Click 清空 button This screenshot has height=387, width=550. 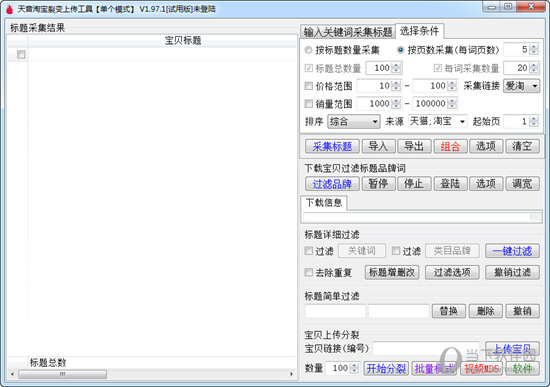522,146
